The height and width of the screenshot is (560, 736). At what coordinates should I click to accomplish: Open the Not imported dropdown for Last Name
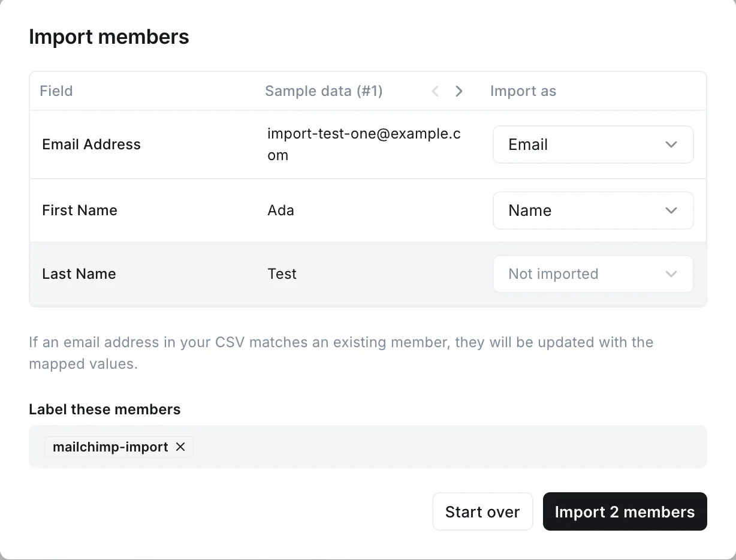tap(593, 274)
